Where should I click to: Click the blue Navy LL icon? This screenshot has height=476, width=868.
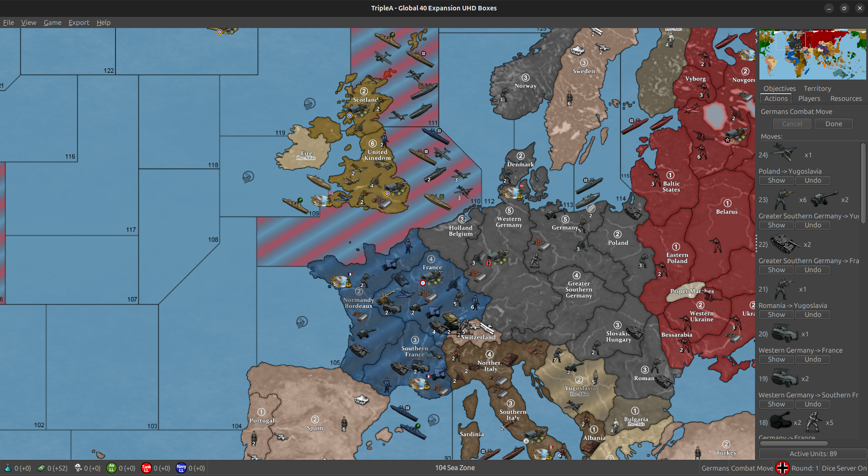(x=181, y=468)
